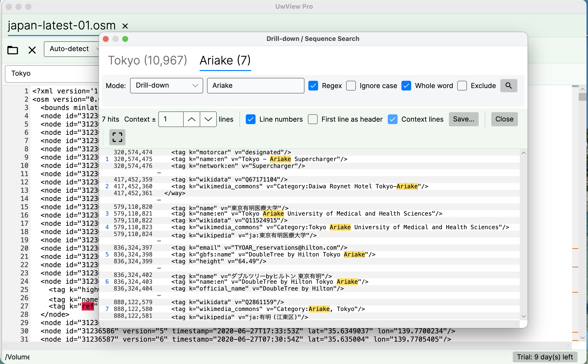Viewport: 588px width, 364px height.
Task: Toggle the Regex checkbox
Action: [313, 86]
